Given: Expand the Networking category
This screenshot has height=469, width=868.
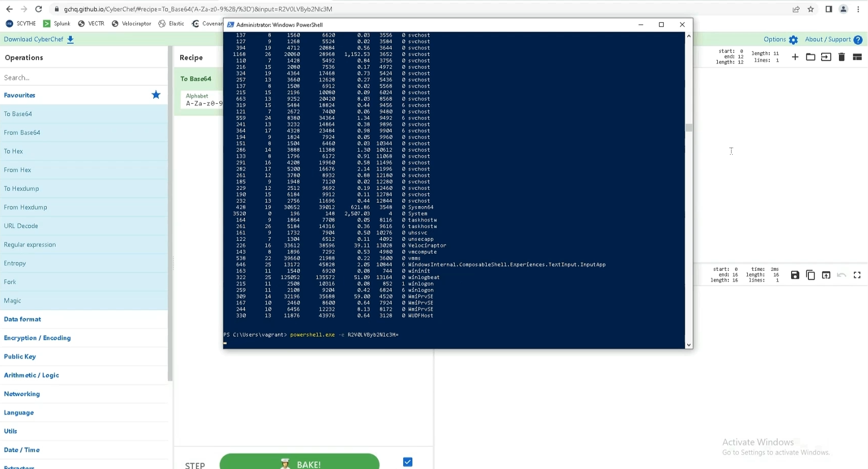Looking at the screenshot, I should 22,394.
